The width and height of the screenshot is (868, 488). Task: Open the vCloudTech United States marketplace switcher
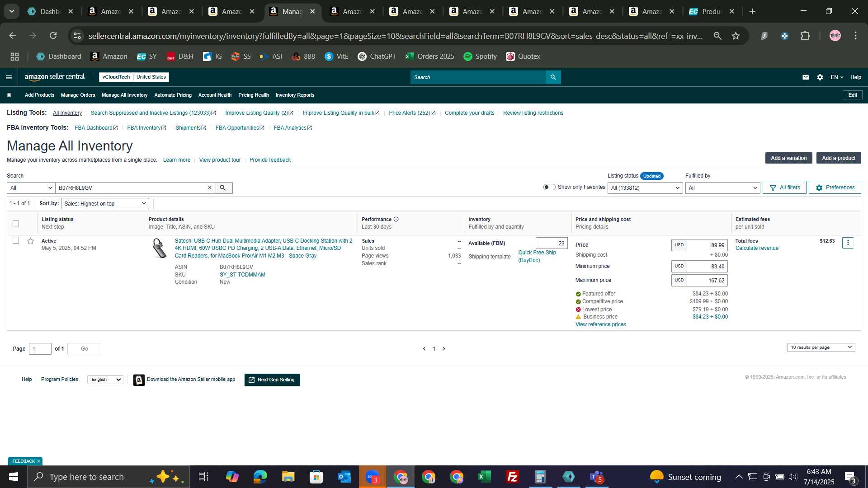click(x=134, y=77)
